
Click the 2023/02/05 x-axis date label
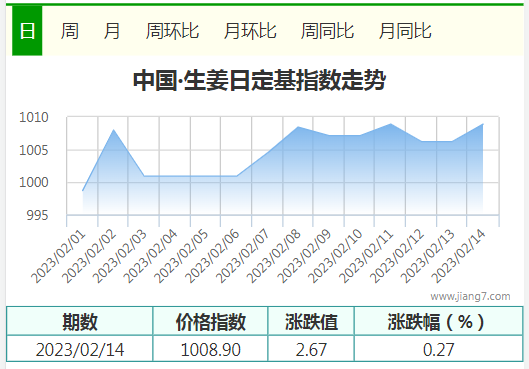click(x=181, y=256)
